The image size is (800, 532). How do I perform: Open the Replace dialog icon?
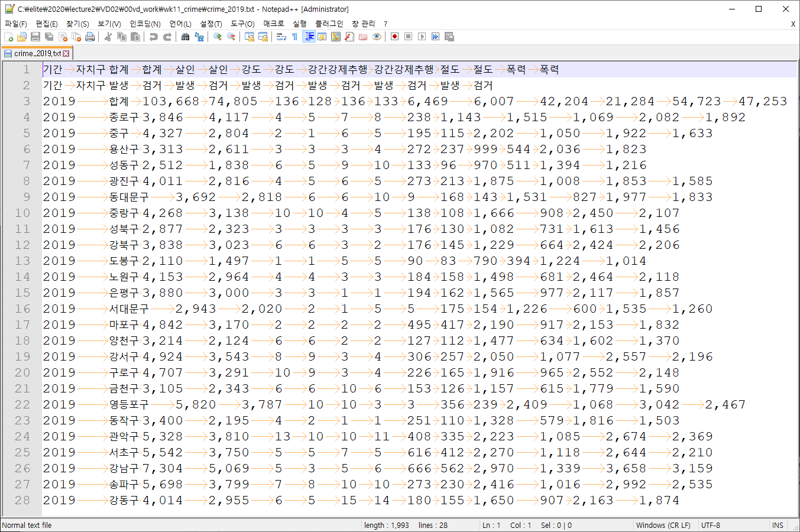(x=199, y=37)
